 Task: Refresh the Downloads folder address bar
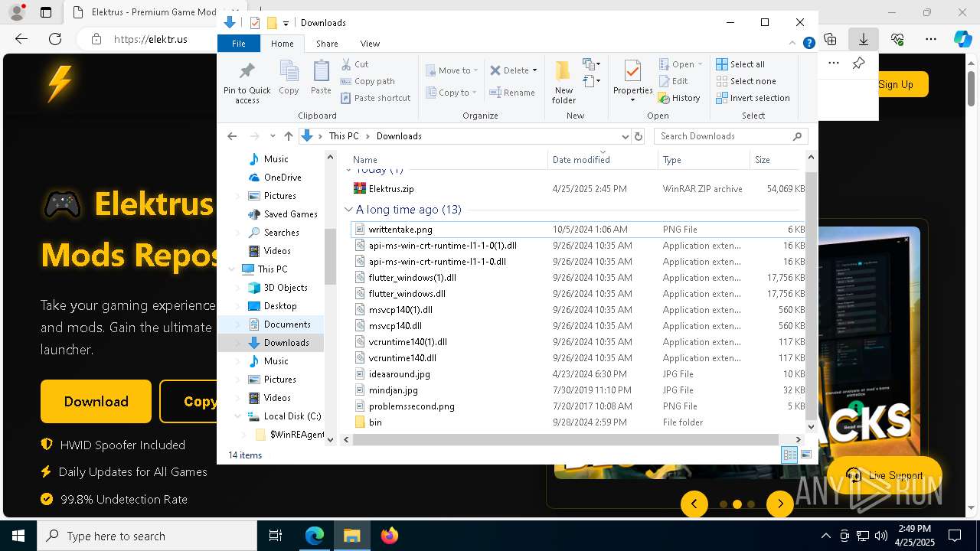pyautogui.click(x=639, y=136)
